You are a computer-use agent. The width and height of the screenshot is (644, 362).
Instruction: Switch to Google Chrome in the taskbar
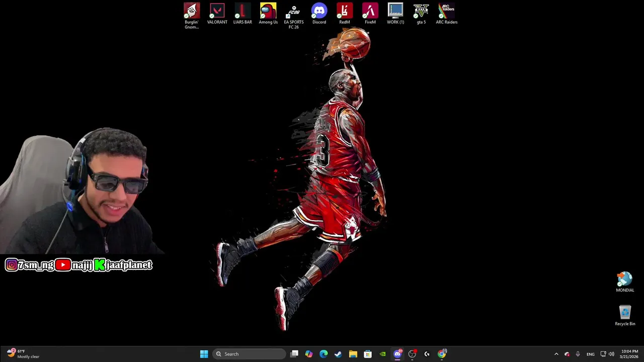pos(442,354)
